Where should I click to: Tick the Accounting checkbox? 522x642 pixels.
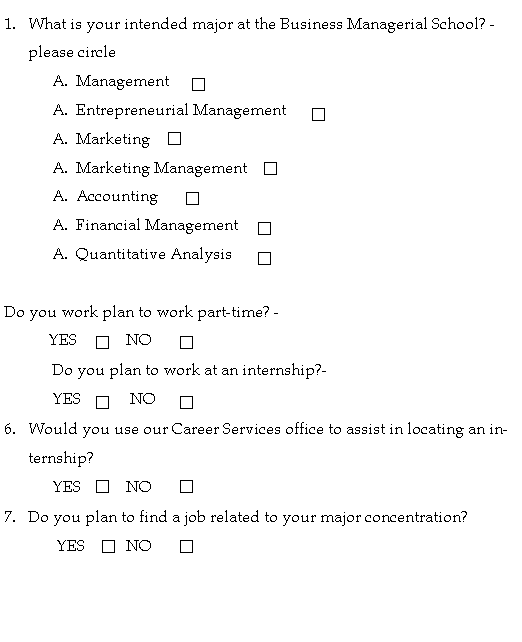(x=192, y=198)
